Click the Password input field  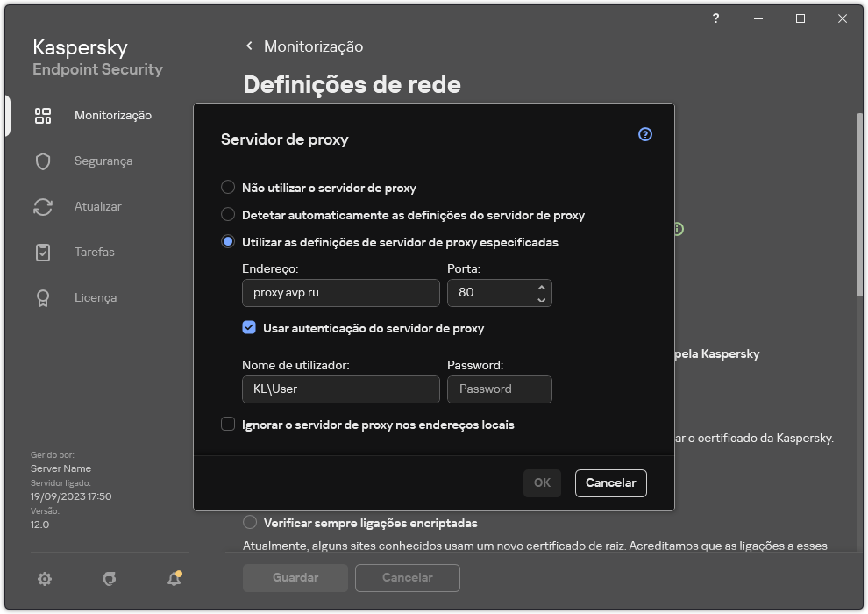(500, 389)
